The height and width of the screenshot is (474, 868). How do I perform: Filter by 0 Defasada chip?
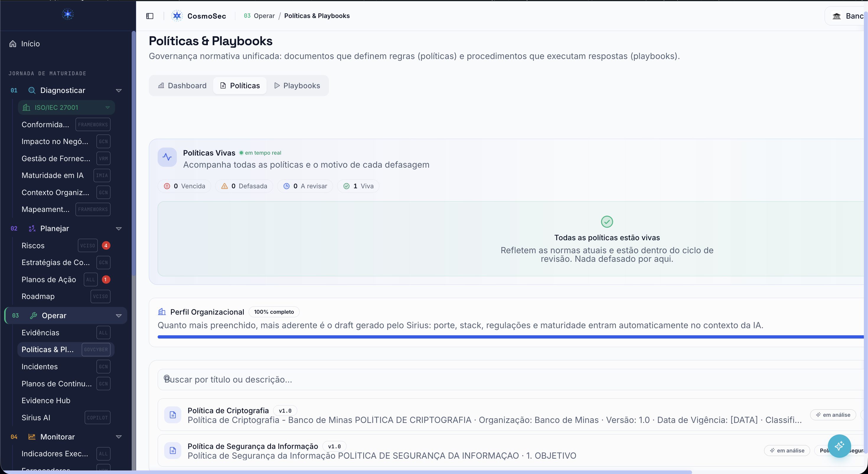[x=244, y=186]
